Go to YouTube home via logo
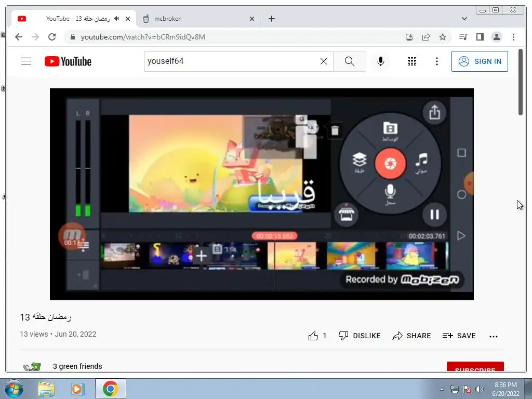The height and width of the screenshot is (399, 532). (68, 61)
